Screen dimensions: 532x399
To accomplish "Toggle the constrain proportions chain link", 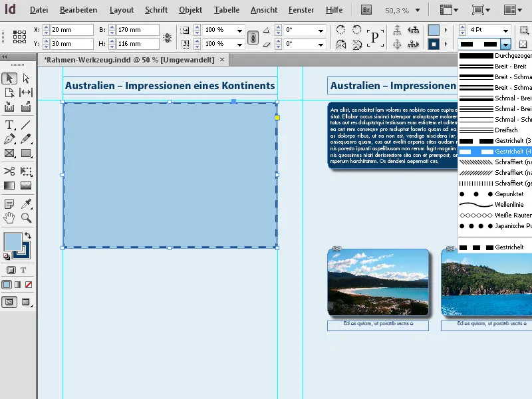I will (253, 37).
